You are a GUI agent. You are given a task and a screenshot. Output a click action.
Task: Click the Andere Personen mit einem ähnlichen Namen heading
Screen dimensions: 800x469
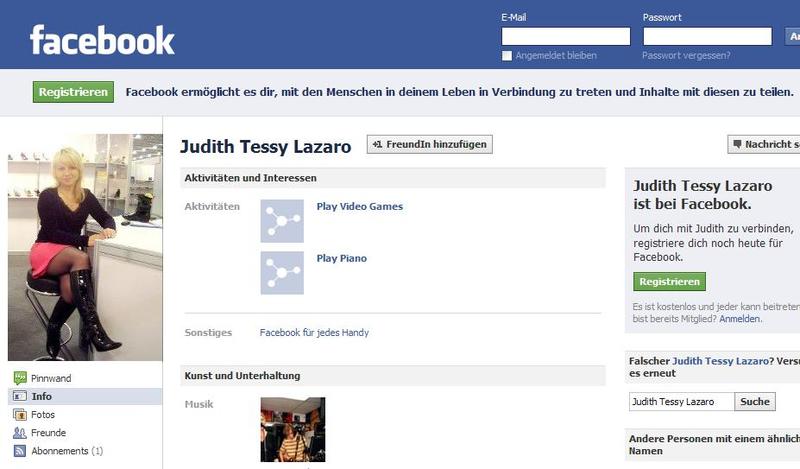click(x=714, y=445)
